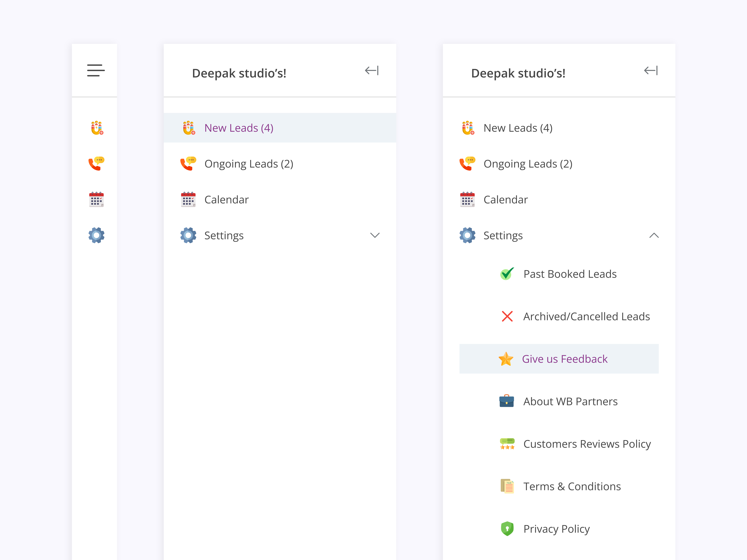The image size is (747, 560).
Task: Collapse the right panel with arrow icon
Action: (x=651, y=71)
